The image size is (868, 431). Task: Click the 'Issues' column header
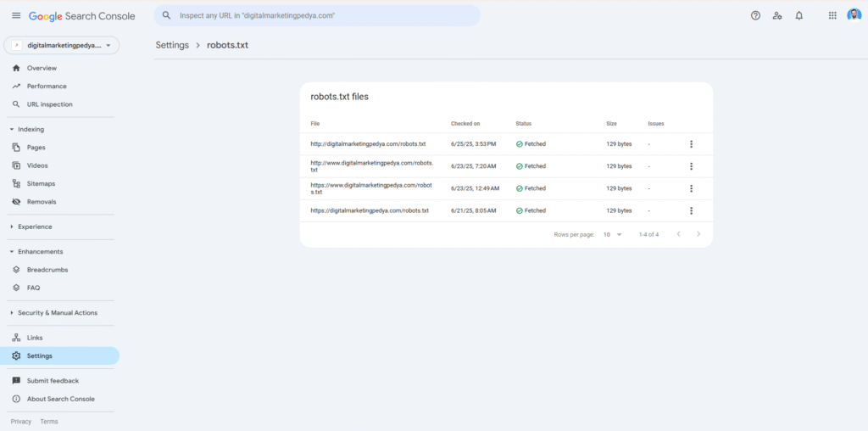pos(656,124)
